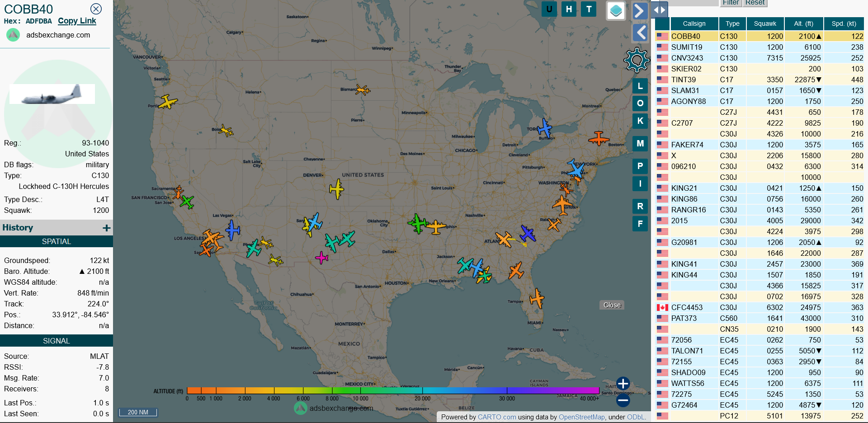Sort table by Type column

coord(732,23)
